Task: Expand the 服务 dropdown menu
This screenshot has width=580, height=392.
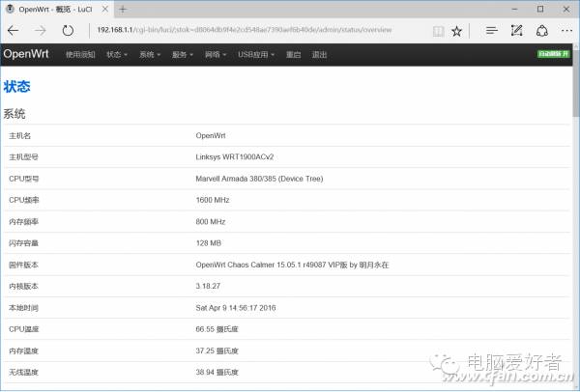Action: point(183,55)
